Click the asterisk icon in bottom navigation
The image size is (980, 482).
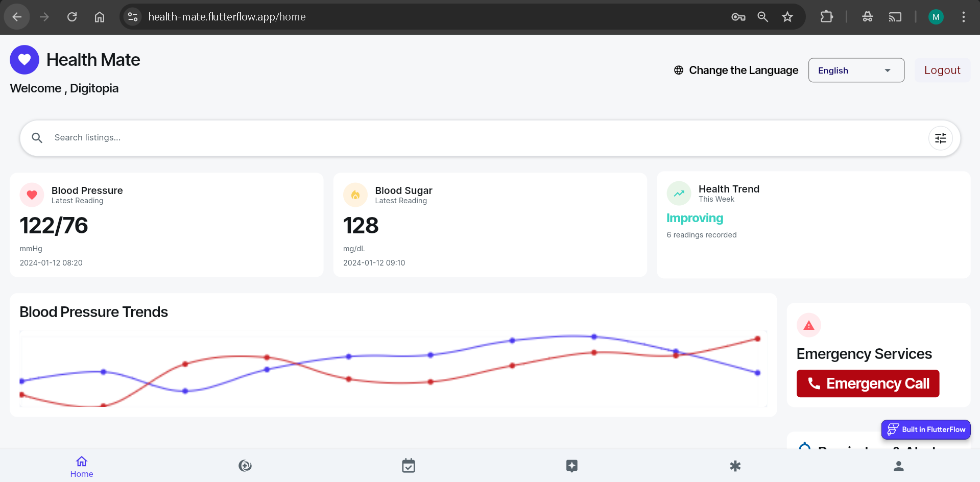pyautogui.click(x=735, y=466)
